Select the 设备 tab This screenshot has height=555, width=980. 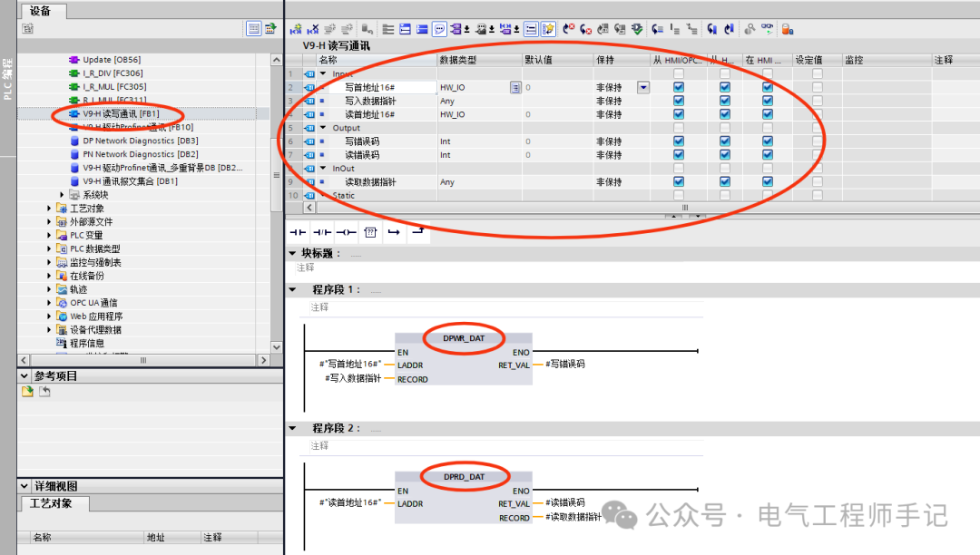41,11
